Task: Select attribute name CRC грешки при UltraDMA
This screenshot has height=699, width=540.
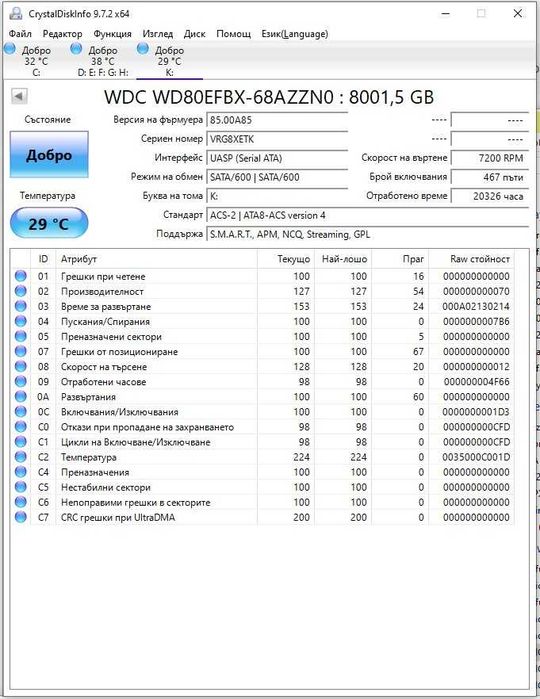Action: click(118, 518)
